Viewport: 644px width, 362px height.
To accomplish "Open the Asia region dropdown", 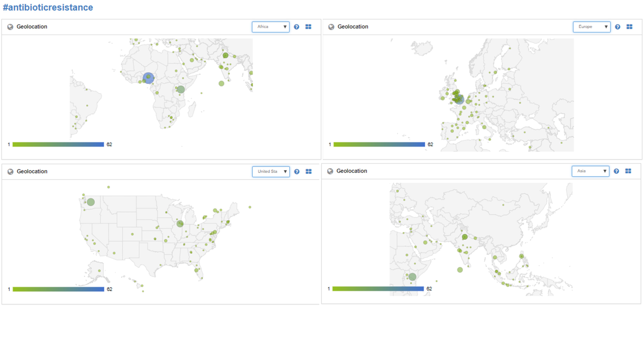I will pos(590,171).
